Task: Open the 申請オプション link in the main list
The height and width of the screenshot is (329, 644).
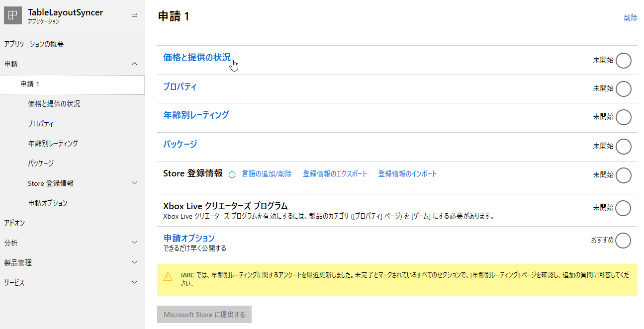Action: point(189,238)
